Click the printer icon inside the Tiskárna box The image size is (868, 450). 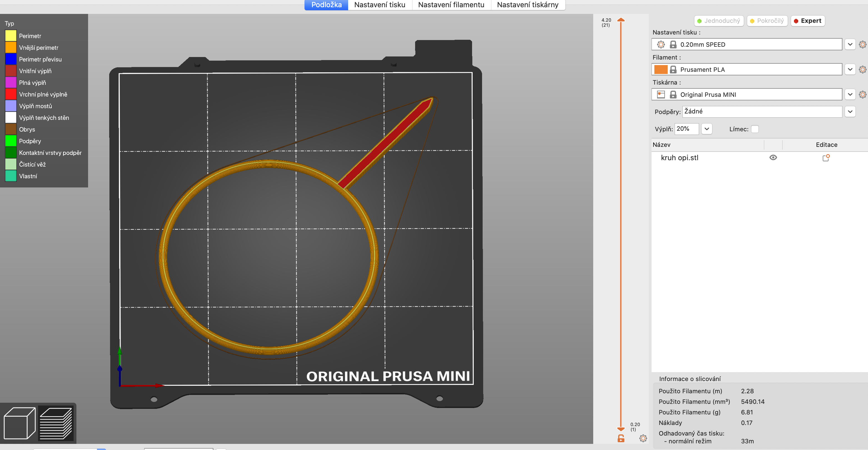click(661, 95)
